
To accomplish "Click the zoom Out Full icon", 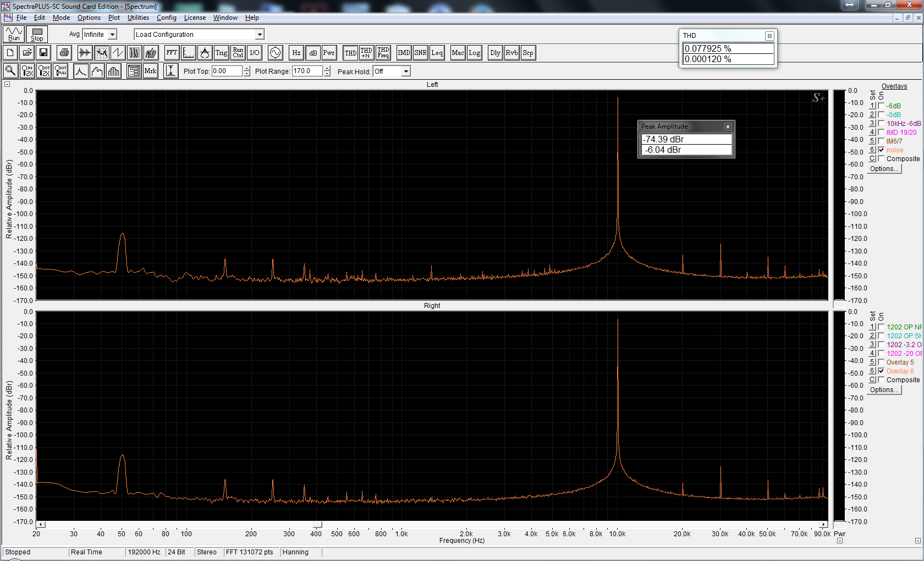I will pos(61,71).
